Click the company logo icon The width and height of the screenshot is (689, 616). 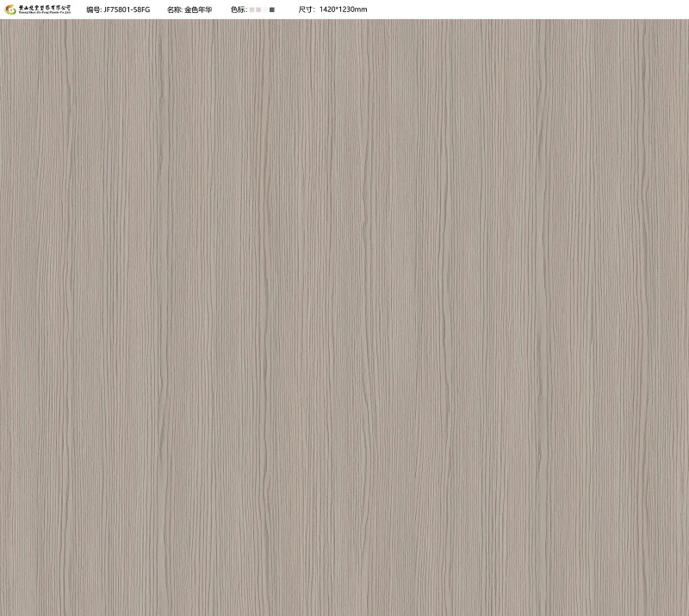pyautogui.click(x=10, y=9)
